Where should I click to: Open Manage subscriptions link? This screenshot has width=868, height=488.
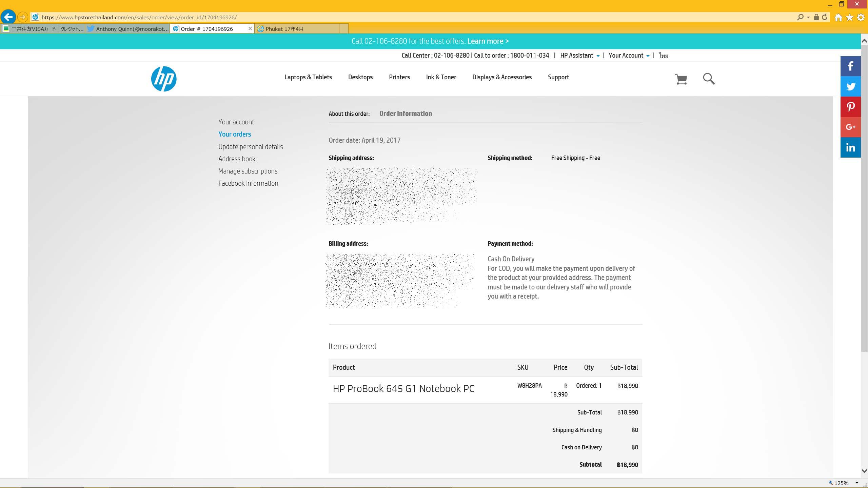248,171
